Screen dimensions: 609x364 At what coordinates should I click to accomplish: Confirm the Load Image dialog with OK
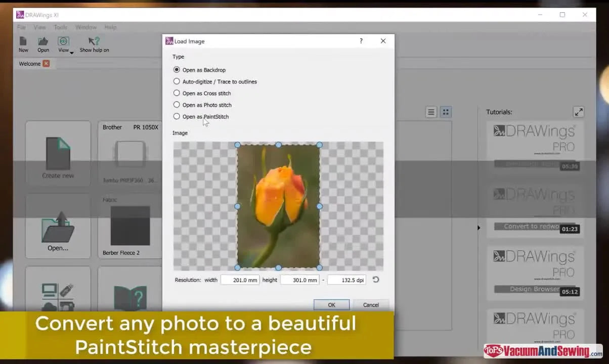(x=331, y=304)
